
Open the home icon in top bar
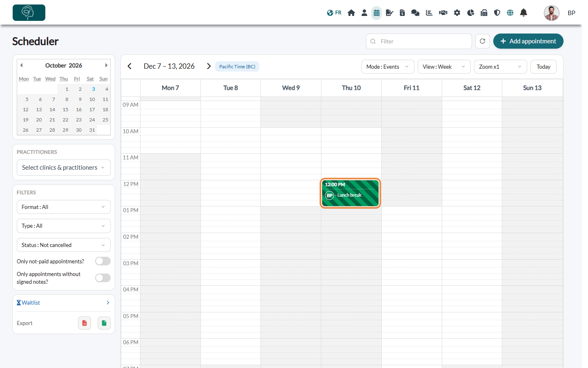tap(351, 13)
